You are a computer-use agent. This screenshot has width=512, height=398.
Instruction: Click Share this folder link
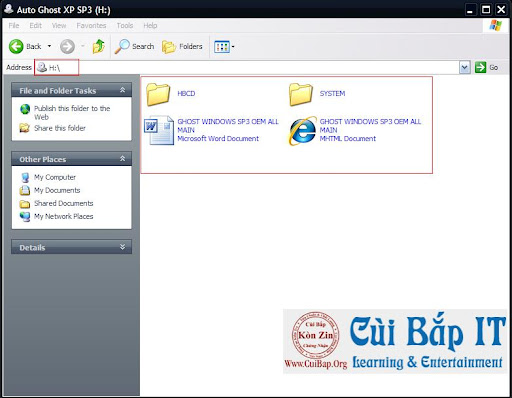click(60, 128)
